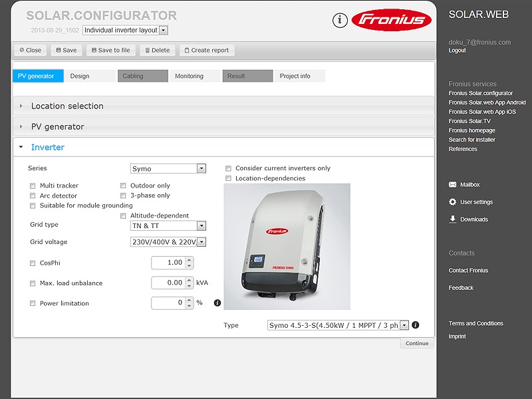The width and height of the screenshot is (532, 399).
Task: Switch to the Monitoring tab
Action: tap(191, 76)
